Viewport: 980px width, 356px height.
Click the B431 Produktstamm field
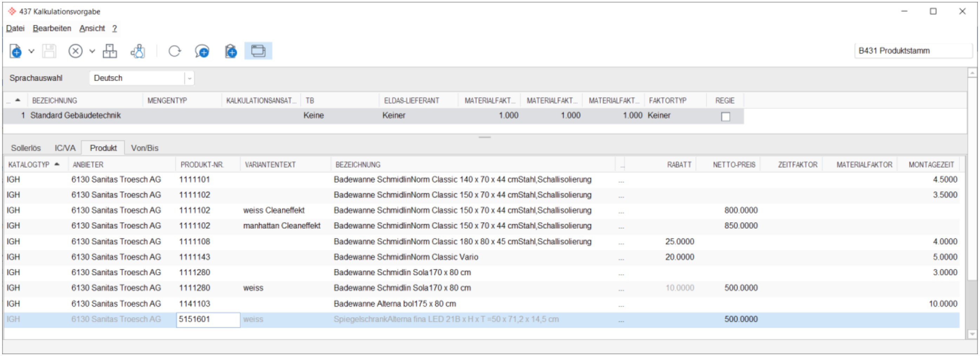click(913, 51)
